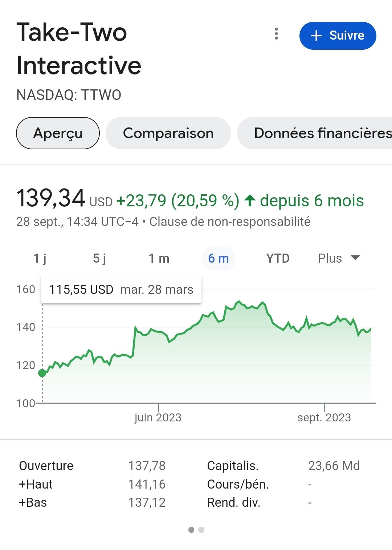Switch chart to YTD range
Screen dimensions: 392x550
pos(278,258)
